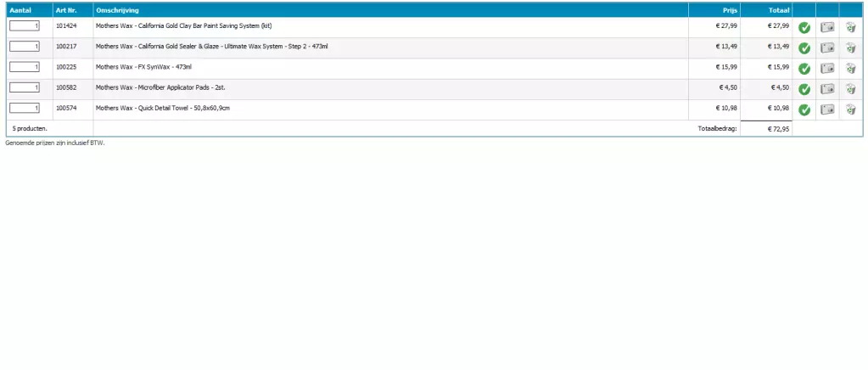Focus quantity field for article 100217
This screenshot has height=370, width=868.
click(25, 47)
